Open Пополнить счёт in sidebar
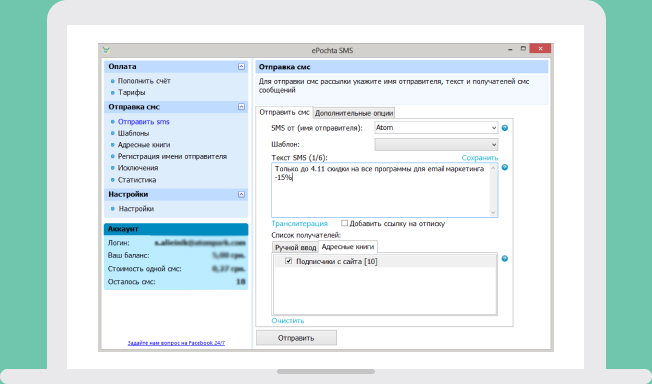The height and width of the screenshot is (384, 652). (144, 81)
